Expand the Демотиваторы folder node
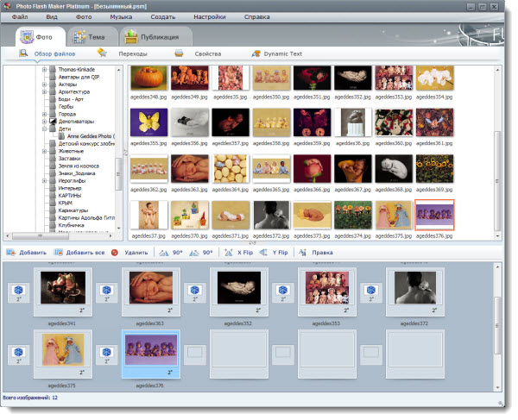Image resolution: width=518 pixels, height=420 pixels. (x=45, y=122)
